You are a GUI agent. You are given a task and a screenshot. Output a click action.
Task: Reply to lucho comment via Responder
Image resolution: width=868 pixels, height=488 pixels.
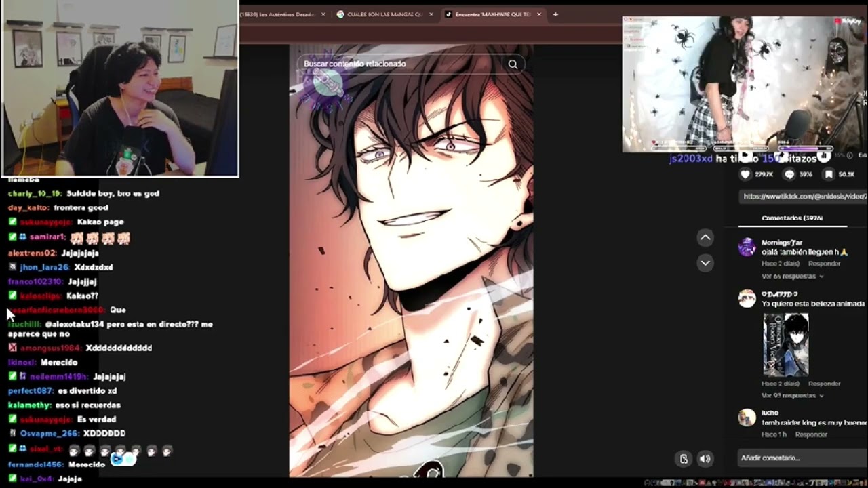point(811,434)
